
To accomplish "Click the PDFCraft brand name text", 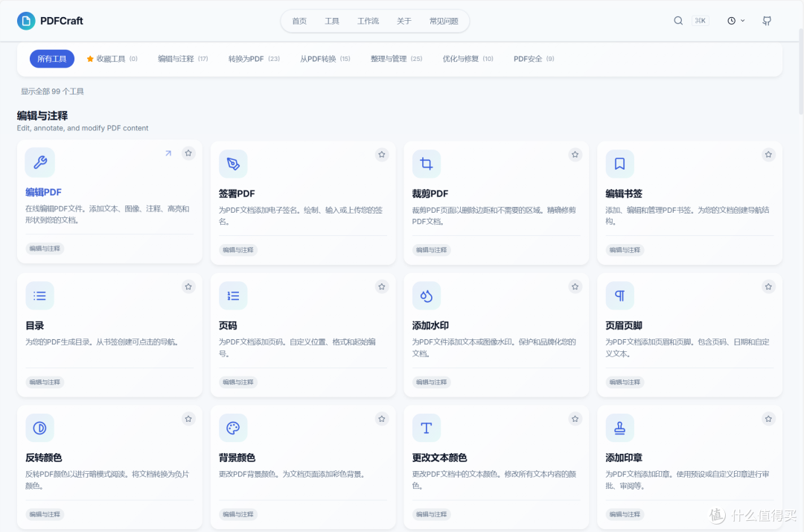I will pos(62,21).
